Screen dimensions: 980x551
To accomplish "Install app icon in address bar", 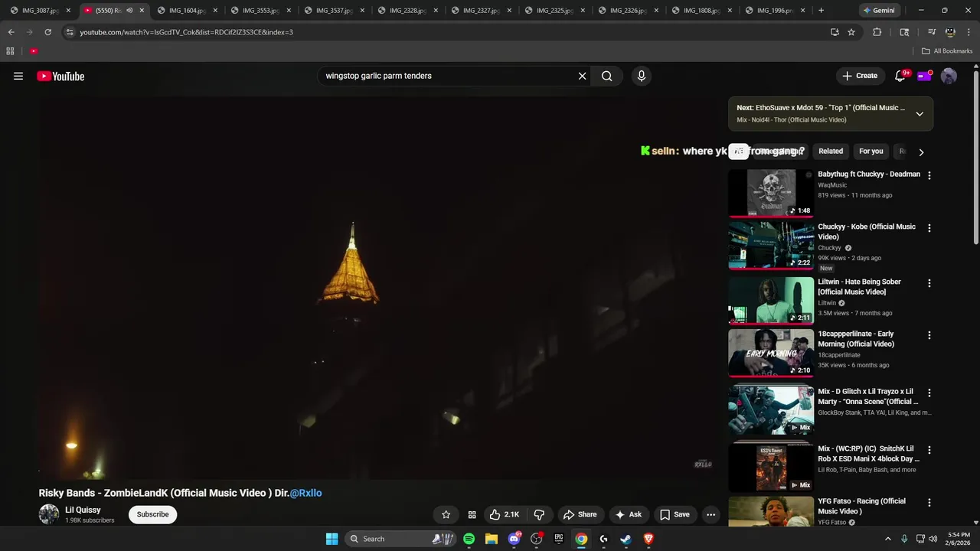I will pyautogui.click(x=835, y=32).
